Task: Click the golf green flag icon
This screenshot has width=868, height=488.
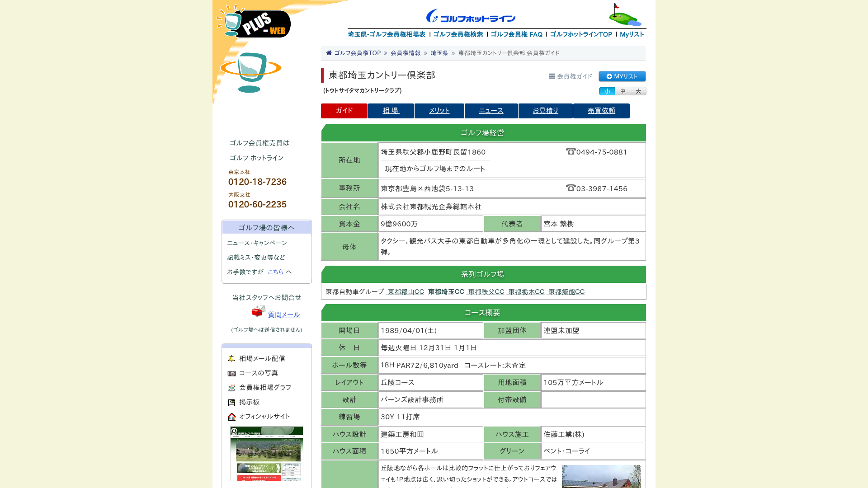Action: click(x=625, y=14)
